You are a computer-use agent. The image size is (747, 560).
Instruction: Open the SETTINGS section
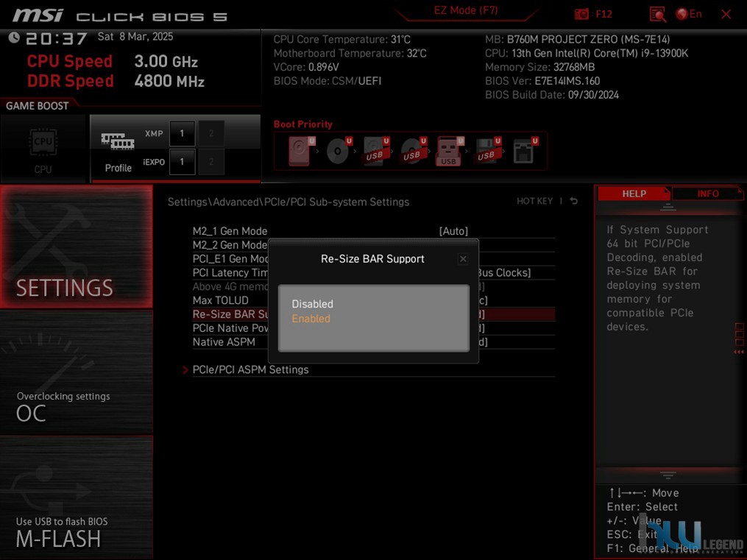(x=77, y=247)
